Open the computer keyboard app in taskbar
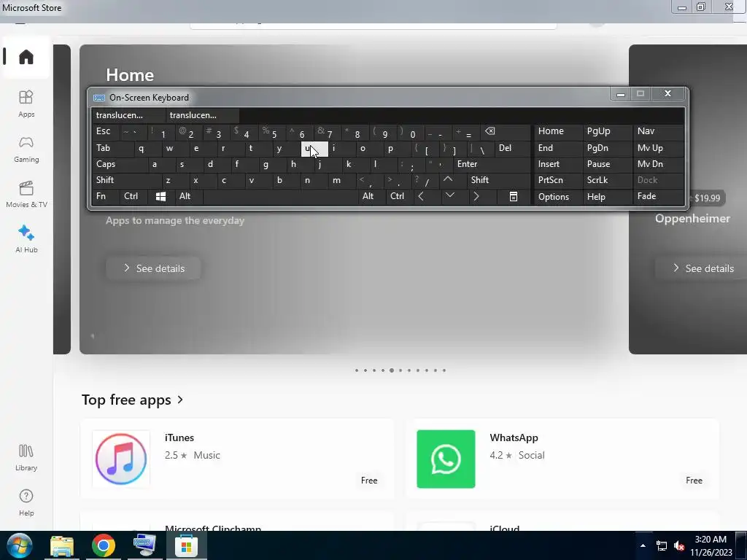 pos(144,545)
